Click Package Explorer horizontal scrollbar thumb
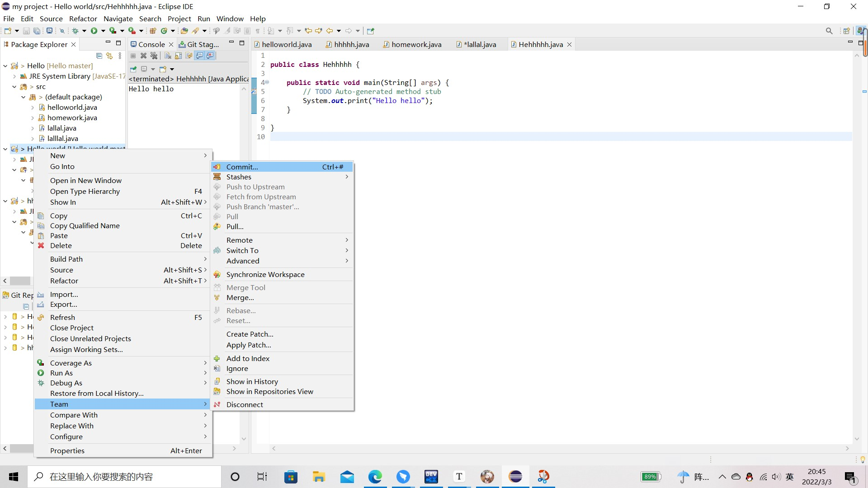Screen dimensions: 868x488 click(20, 281)
